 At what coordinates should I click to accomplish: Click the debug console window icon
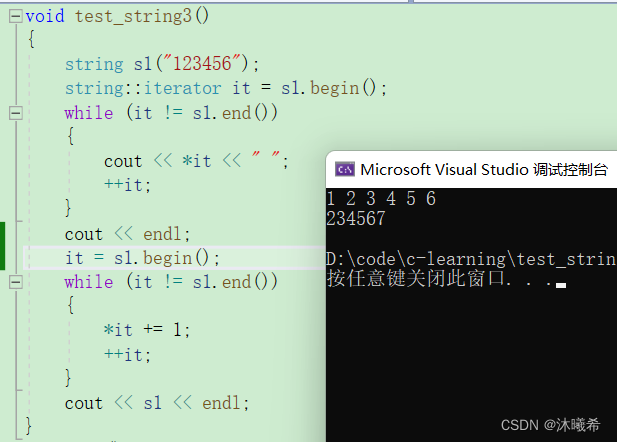(x=345, y=170)
